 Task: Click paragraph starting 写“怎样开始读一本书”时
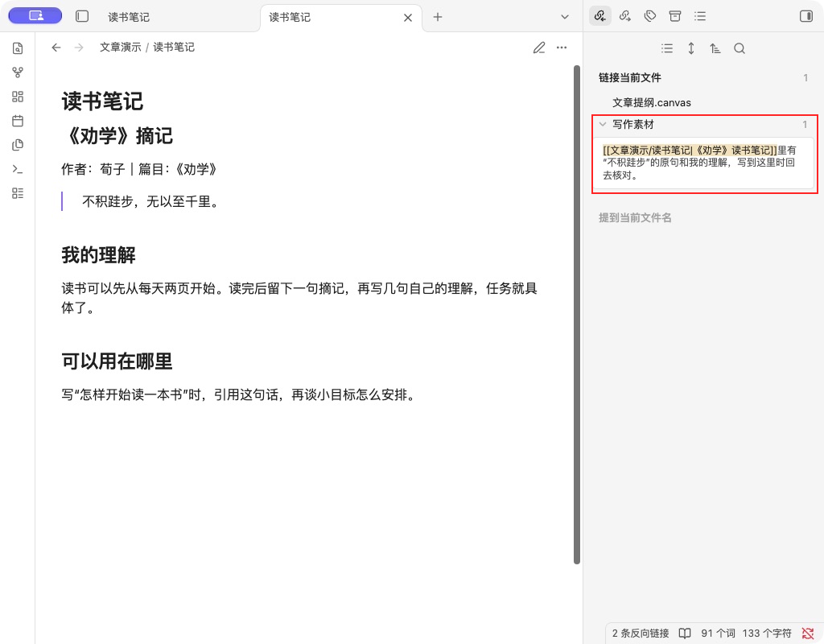[240, 394]
